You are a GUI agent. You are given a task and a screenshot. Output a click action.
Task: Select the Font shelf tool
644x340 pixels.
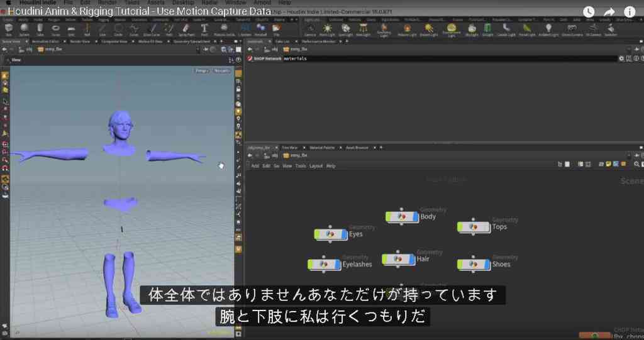tap(204, 29)
